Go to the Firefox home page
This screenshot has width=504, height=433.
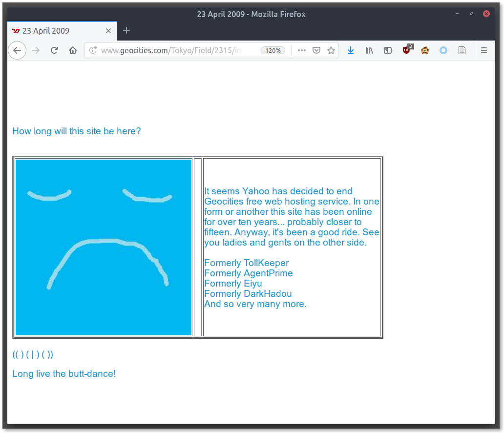coord(73,50)
